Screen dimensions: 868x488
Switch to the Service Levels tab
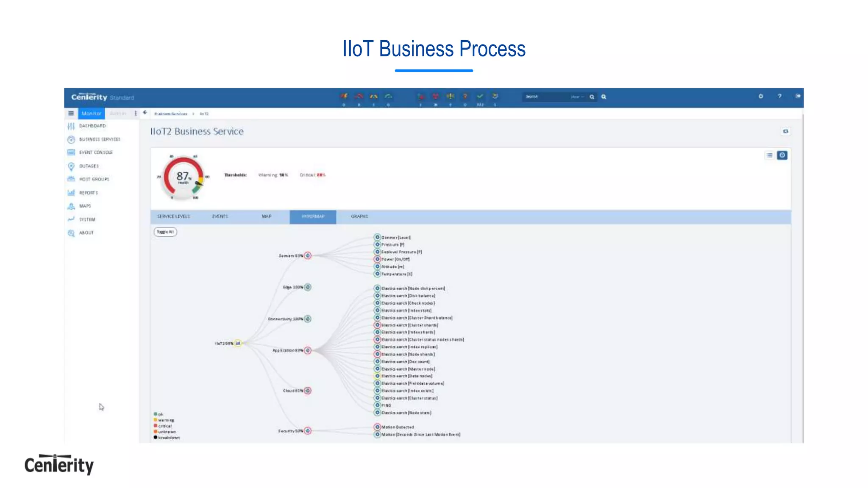[173, 216]
